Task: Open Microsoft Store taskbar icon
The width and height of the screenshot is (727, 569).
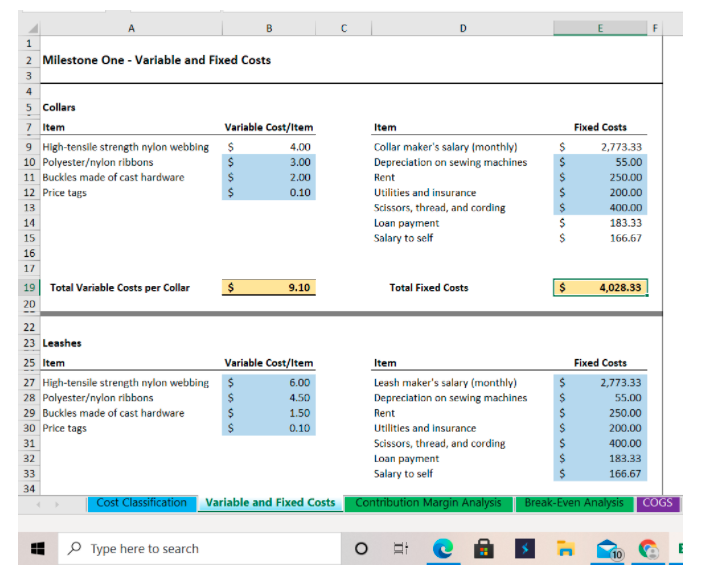Action: 484,549
